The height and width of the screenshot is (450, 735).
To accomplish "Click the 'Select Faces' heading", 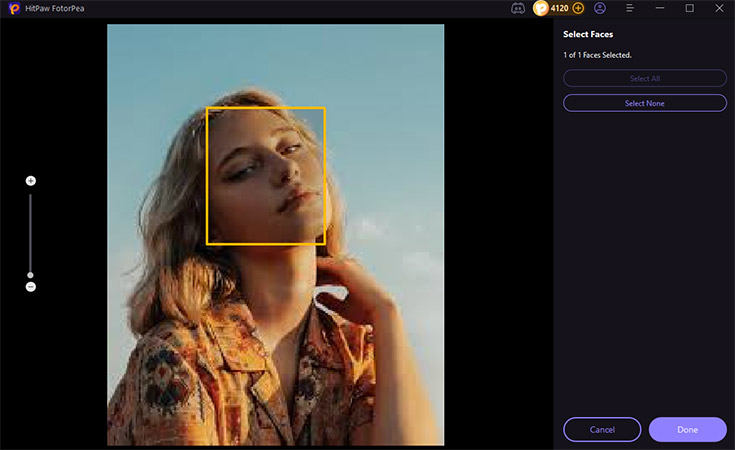I will point(588,34).
